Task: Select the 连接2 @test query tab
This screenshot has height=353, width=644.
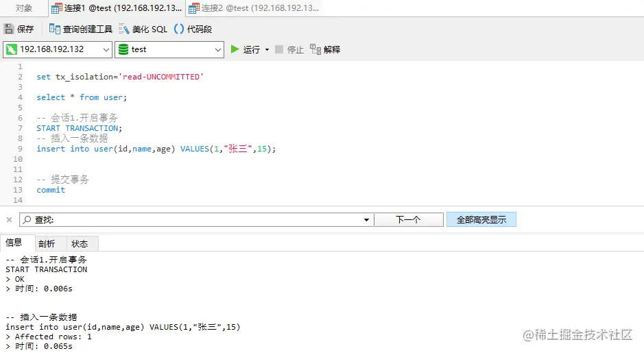Action: (x=254, y=8)
